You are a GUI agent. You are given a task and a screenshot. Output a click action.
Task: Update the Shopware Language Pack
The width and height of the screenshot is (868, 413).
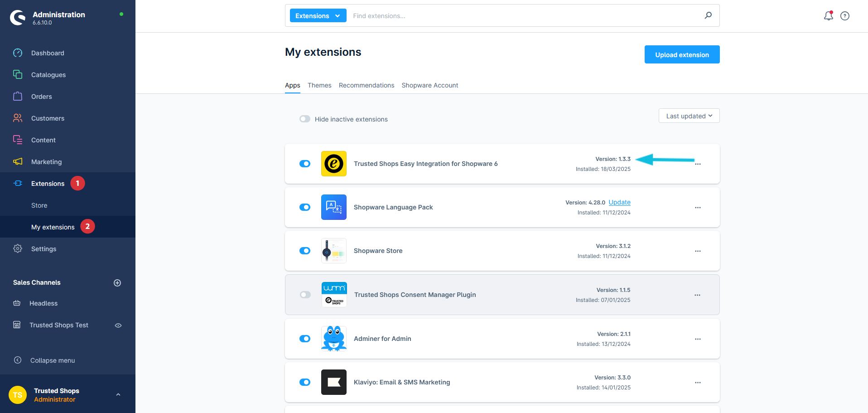click(x=619, y=202)
